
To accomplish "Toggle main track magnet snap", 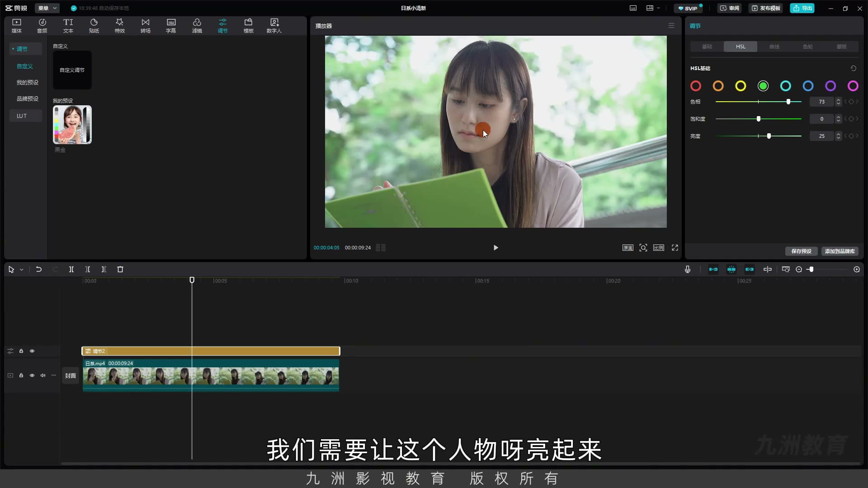I will [x=713, y=269].
